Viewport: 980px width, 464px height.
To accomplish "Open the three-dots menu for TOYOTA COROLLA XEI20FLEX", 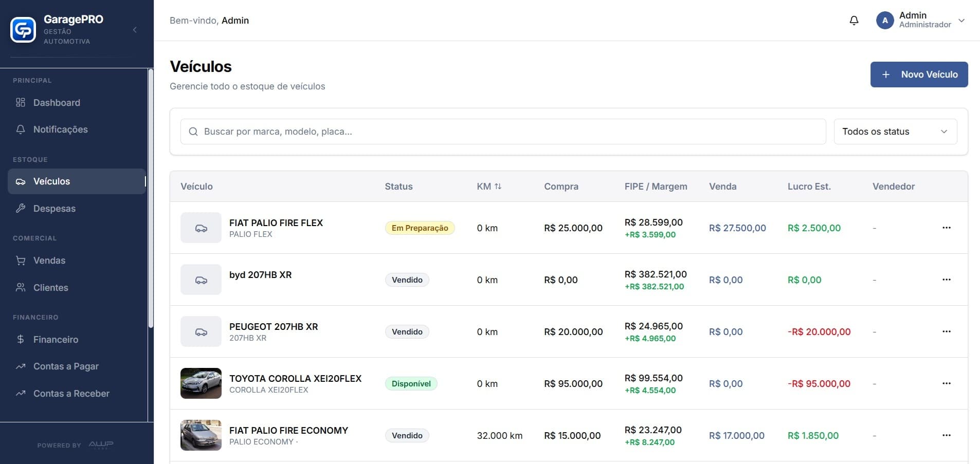I will [947, 383].
